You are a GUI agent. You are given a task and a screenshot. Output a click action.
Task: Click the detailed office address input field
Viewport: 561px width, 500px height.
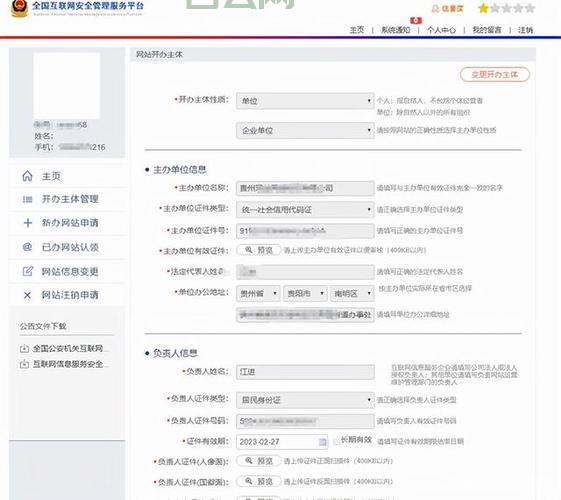[x=305, y=315]
